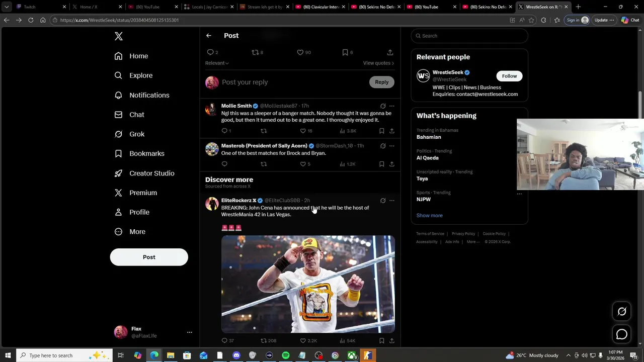Click Grok icon on EliteRockerz X post
The width and height of the screenshot is (644, 362).
coord(383,201)
